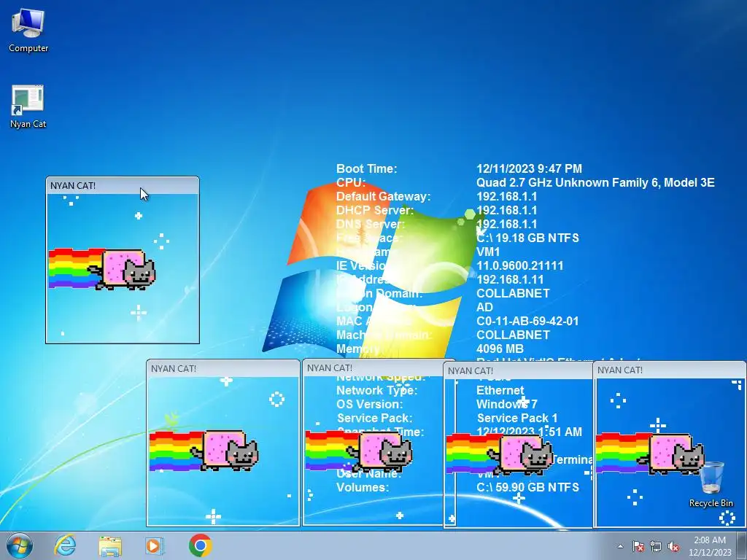
Task: Click the title bar of the bottom-left NYAN CAT! window
Action: click(223, 368)
